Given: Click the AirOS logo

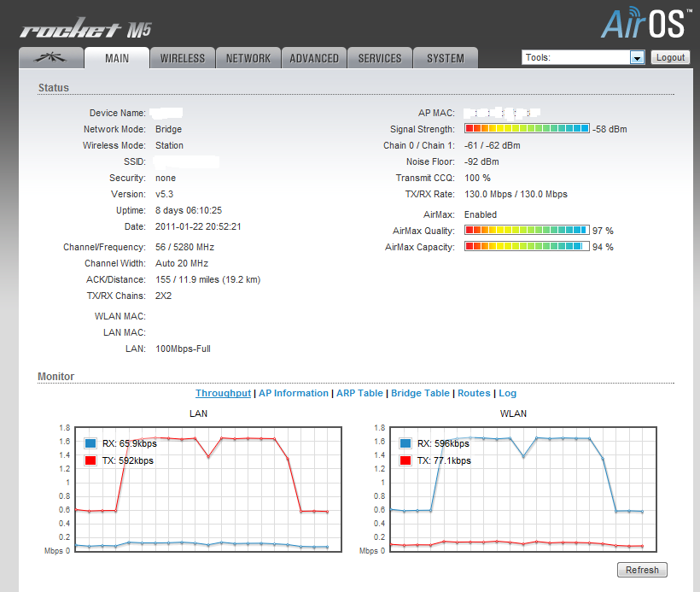Looking at the screenshot, I should click(646, 23).
